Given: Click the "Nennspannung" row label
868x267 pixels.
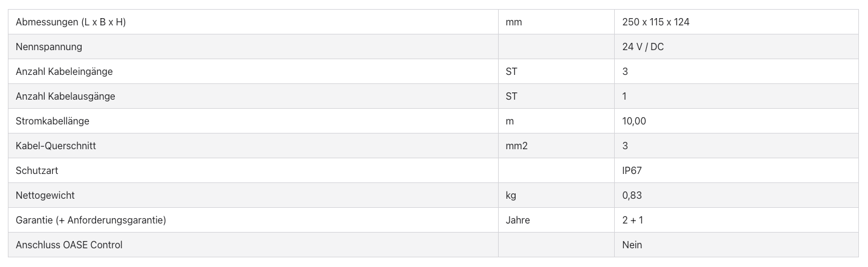Looking at the screenshot, I should tap(49, 47).
